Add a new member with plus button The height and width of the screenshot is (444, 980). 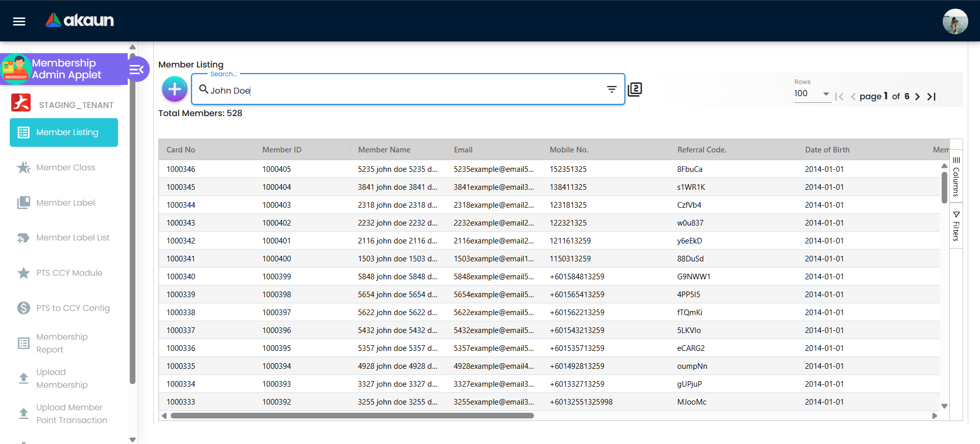point(175,89)
